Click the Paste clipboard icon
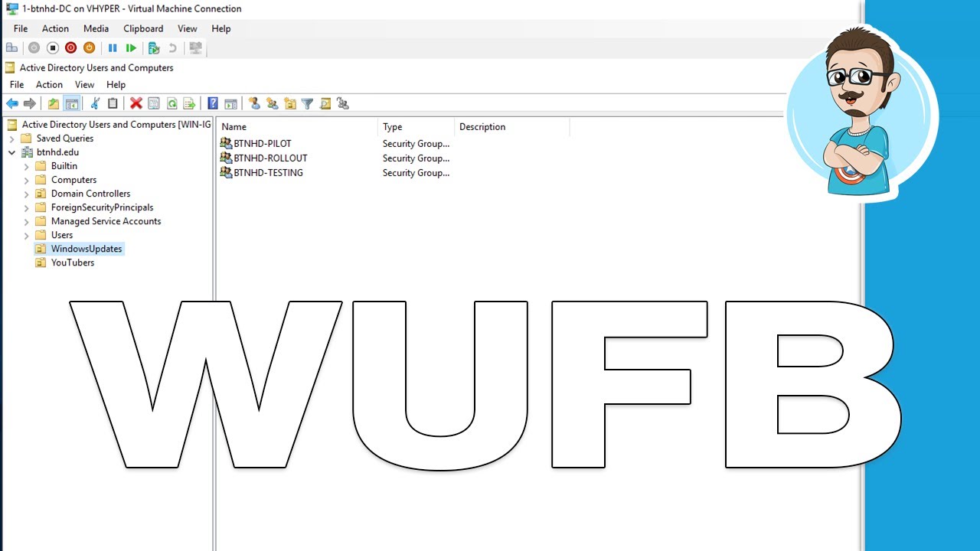Screen dimensions: 980x551 113,103
